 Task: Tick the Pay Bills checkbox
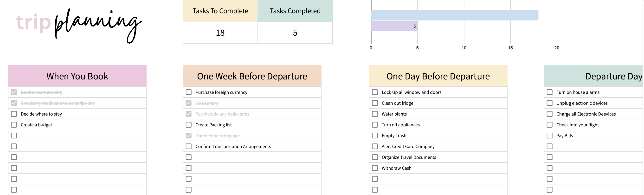pos(550,136)
